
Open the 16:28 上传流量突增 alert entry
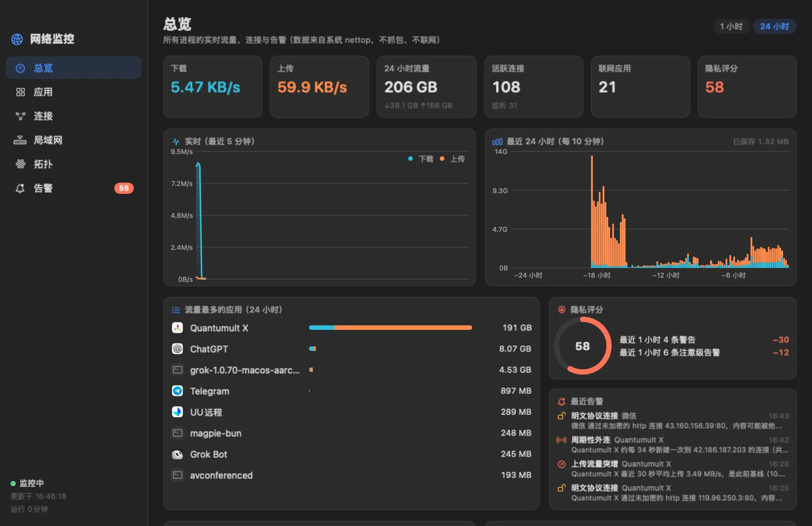tap(673, 469)
